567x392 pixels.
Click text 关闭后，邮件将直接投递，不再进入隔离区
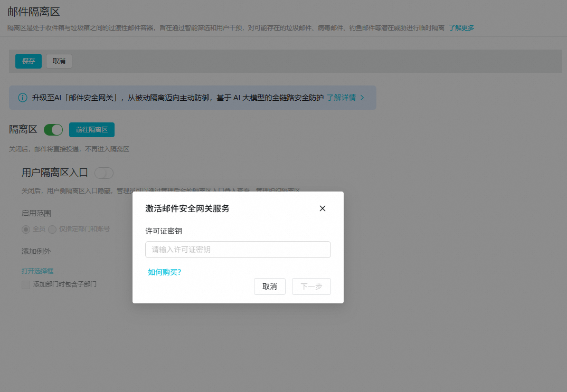(69, 149)
